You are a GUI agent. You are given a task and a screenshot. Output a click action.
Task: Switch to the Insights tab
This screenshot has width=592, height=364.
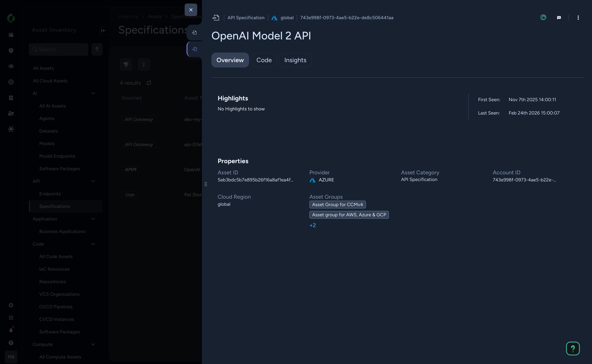(295, 60)
